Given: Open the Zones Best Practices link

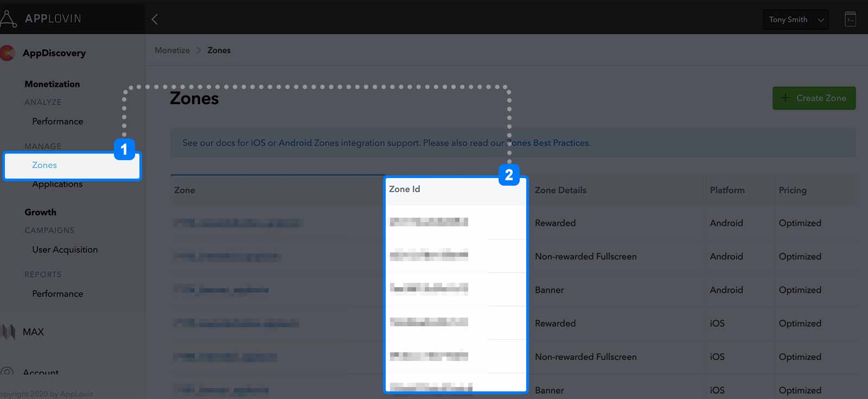Looking at the screenshot, I should 548,143.
